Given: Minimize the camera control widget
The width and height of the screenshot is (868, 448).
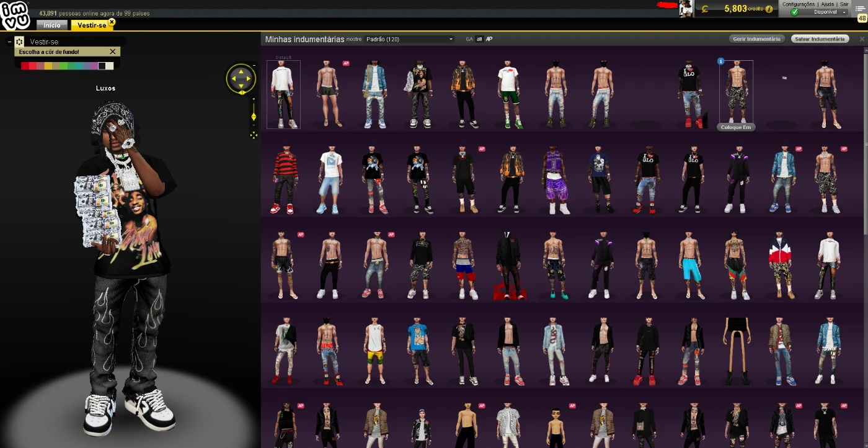Looking at the screenshot, I should click(x=254, y=65).
